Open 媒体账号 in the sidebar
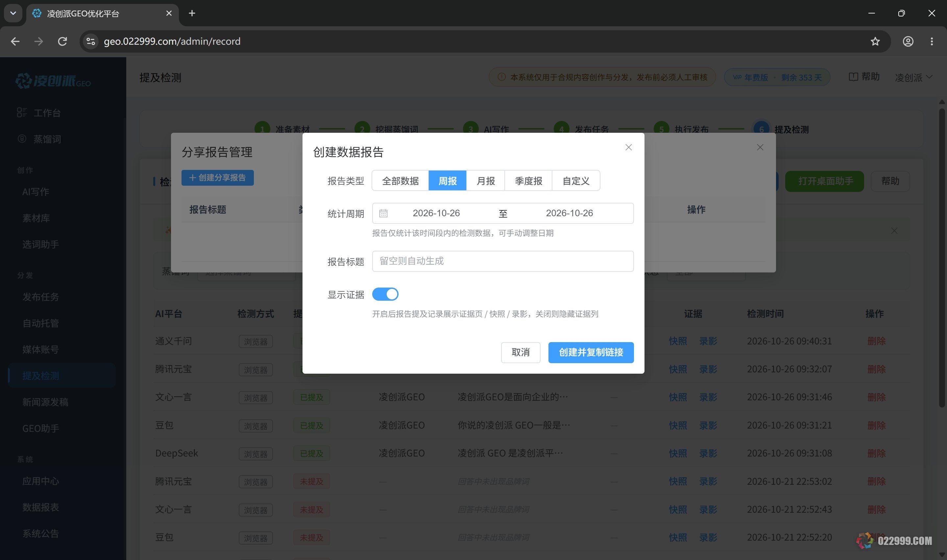Screen dimensions: 947x560 [x=40, y=349]
